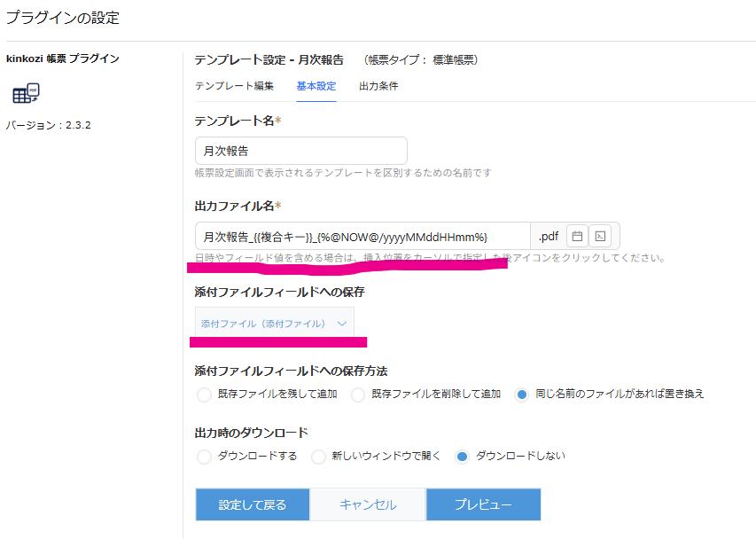Go to the 出力条件 tab
This screenshot has height=547, width=756.
pos(378,86)
